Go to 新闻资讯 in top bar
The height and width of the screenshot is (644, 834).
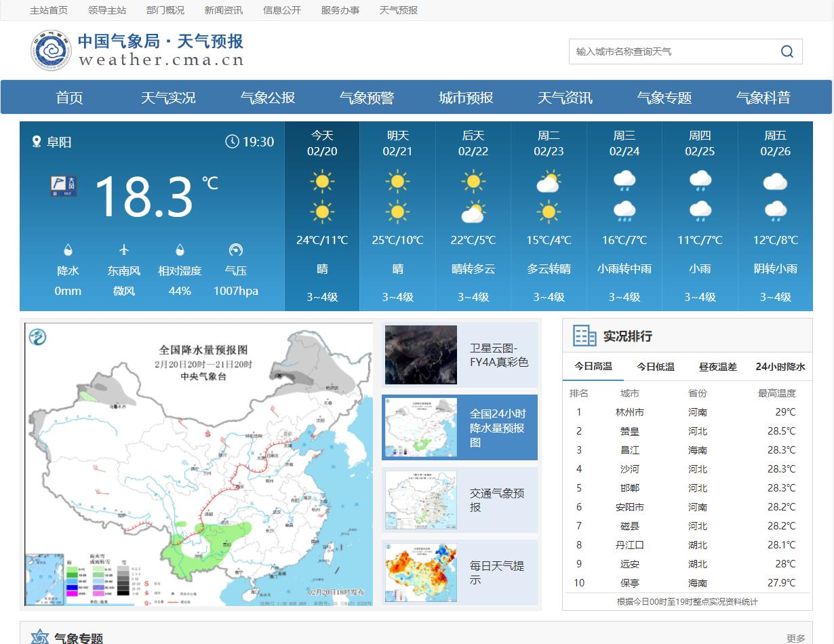[x=224, y=10]
